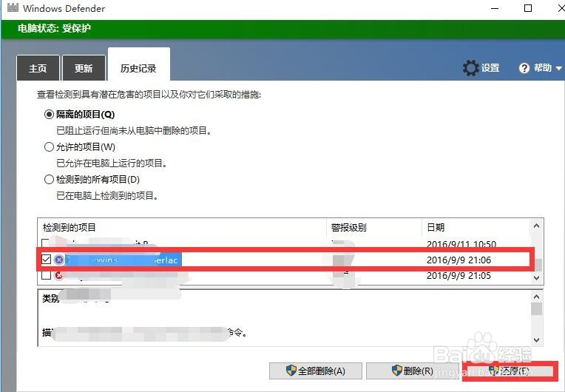Select the 检测到的所有项目(D) radio button
The image size is (565, 392).
click(x=49, y=180)
